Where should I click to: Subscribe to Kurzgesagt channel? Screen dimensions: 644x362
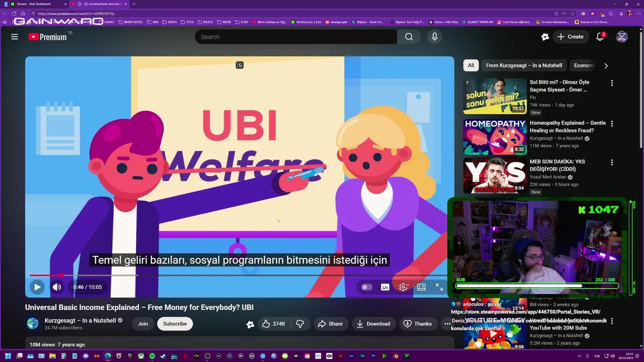175,324
